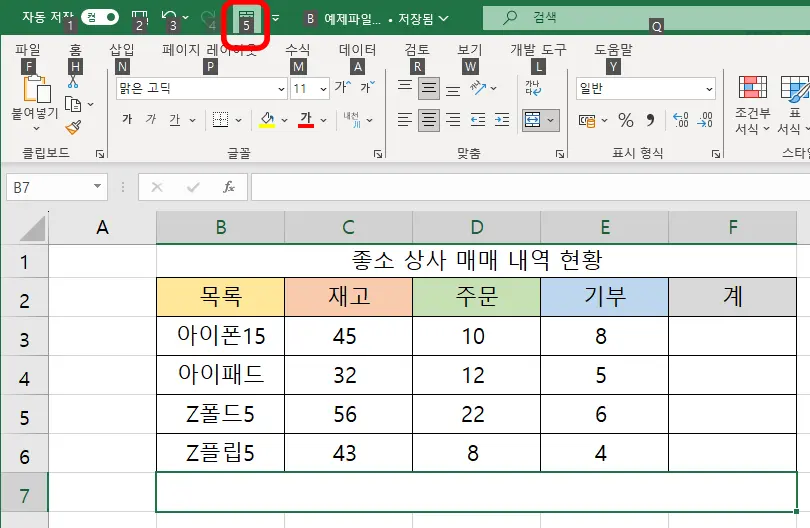Screen dimensions: 810x528
Task: Open the 파일 tab
Action: (28, 50)
